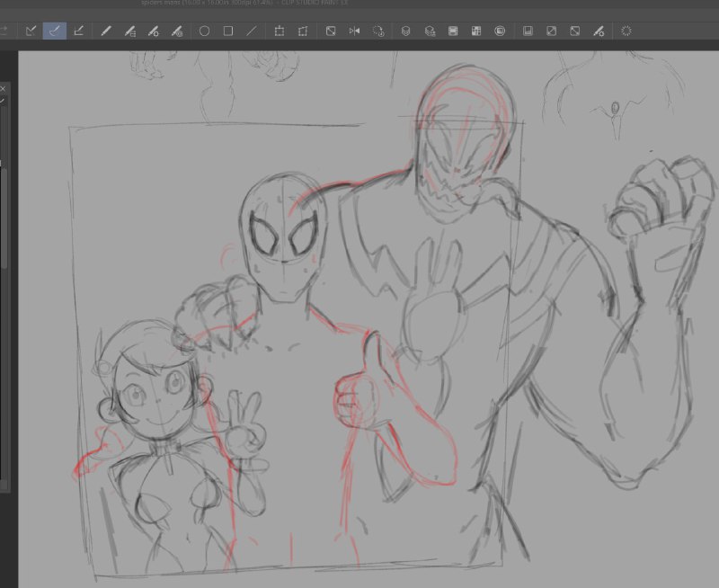Click the angled line icon after the highlighted one
Viewport: 719px width, 588px height.
click(78, 31)
